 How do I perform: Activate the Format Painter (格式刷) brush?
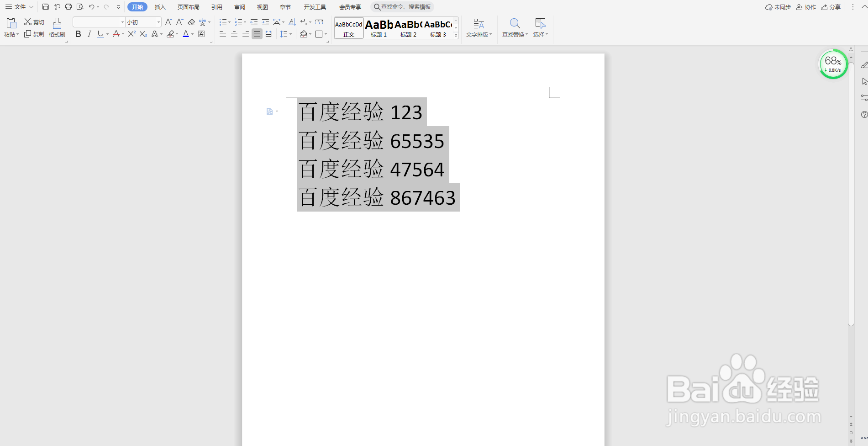click(x=57, y=28)
